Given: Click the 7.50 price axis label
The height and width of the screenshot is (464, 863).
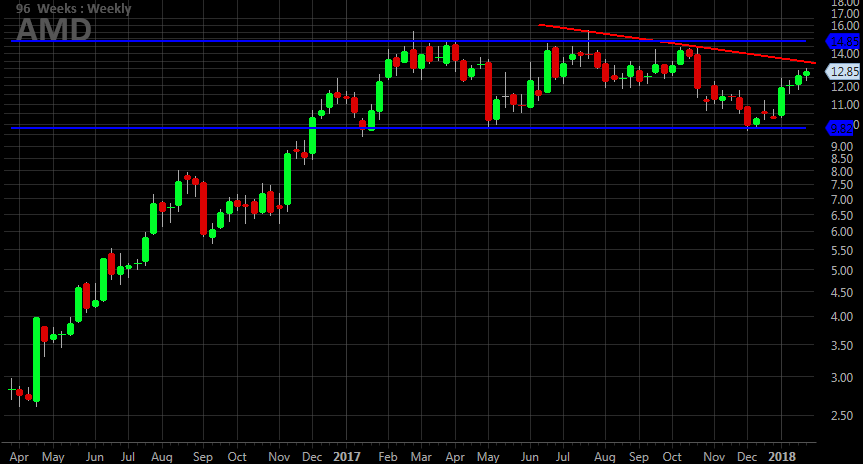Looking at the screenshot, I should click(x=842, y=185).
